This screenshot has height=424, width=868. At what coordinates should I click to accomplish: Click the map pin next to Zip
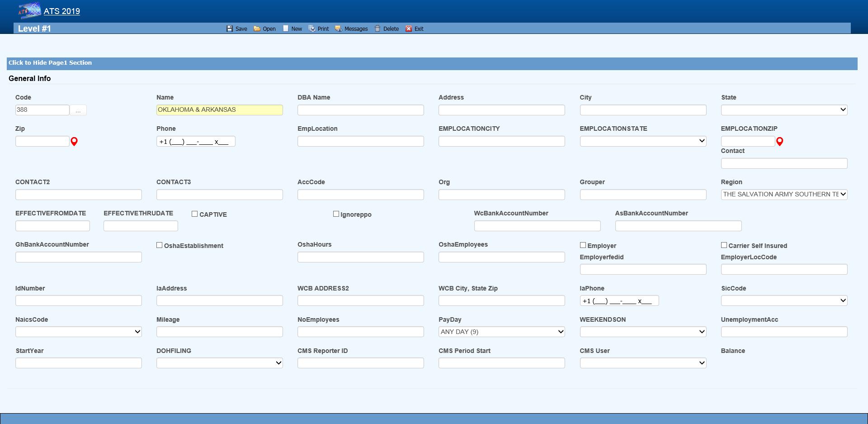(x=74, y=142)
